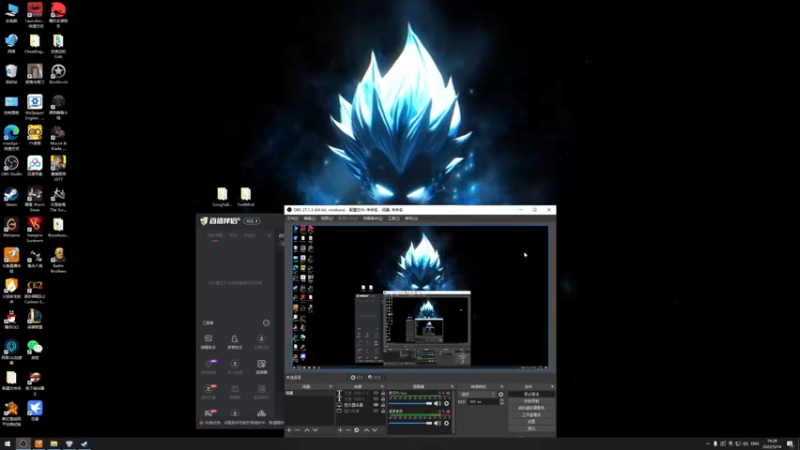Click the circular icon beside the toolbox heading

(x=266, y=322)
